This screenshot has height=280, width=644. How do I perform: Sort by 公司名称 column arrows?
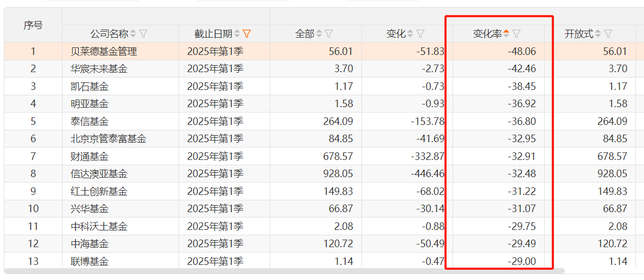click(x=133, y=34)
